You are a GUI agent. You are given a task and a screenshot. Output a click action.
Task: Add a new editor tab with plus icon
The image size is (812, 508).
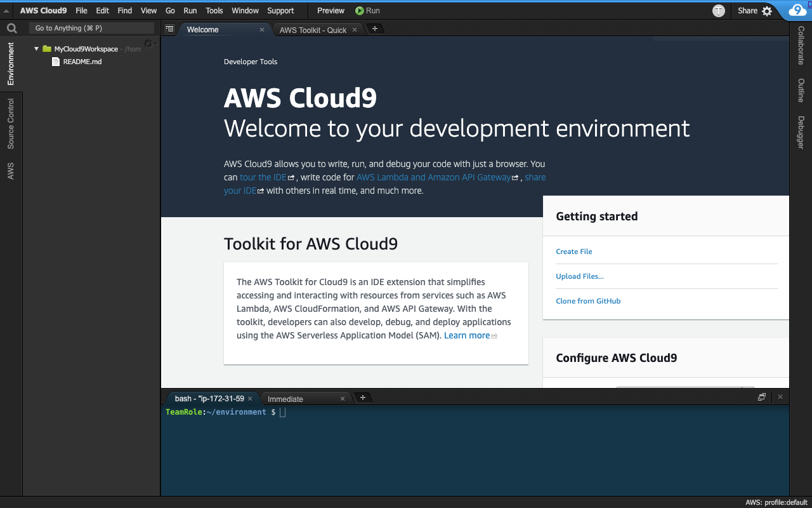click(375, 29)
